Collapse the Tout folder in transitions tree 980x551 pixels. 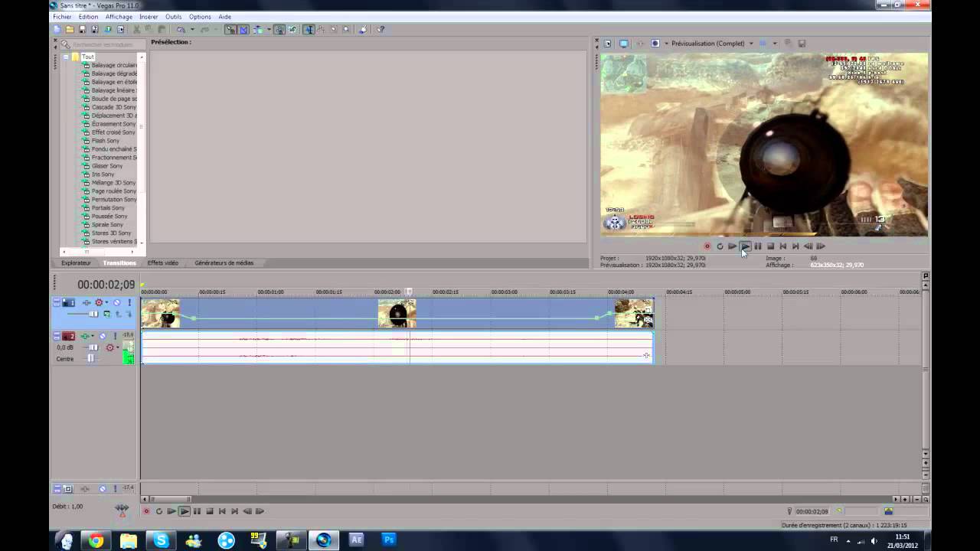click(66, 57)
